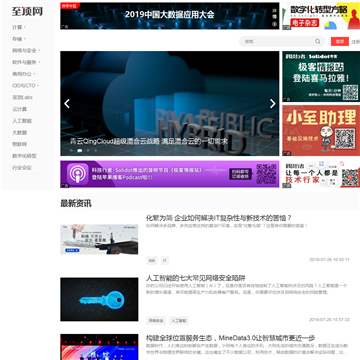Screen dimensions: 360x360
Task: Show the previous carousel slide arrow
Action: click(67, 104)
